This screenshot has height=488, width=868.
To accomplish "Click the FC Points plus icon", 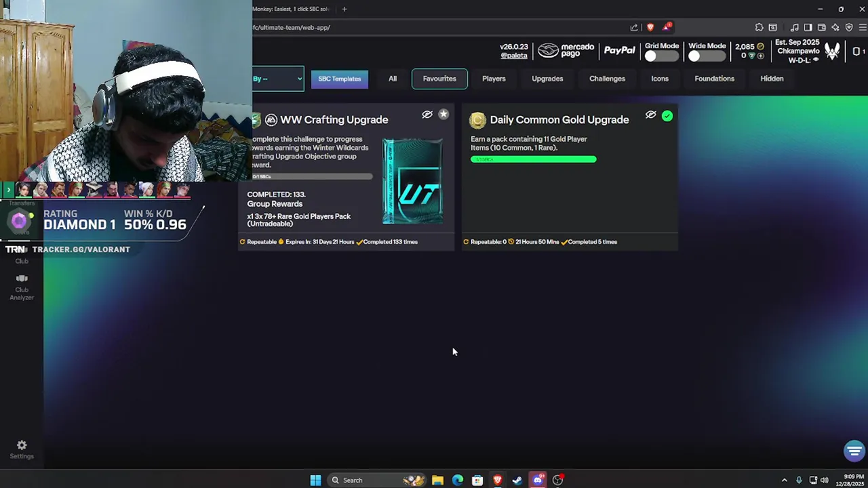I will 760,56.
